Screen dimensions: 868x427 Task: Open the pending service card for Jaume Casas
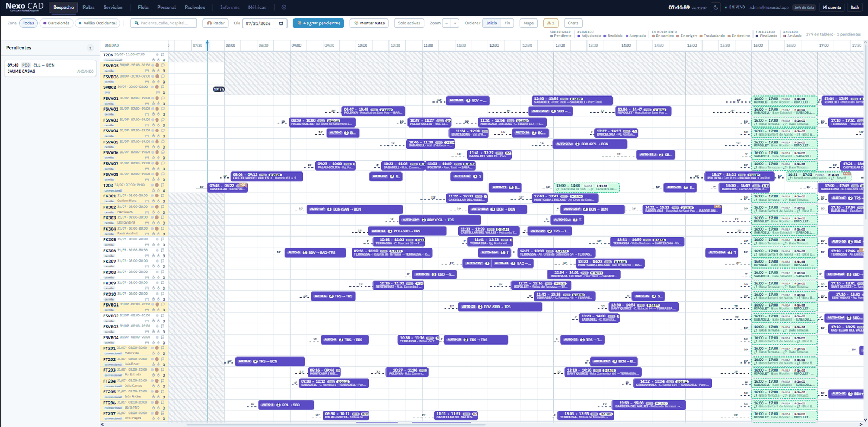50,68
